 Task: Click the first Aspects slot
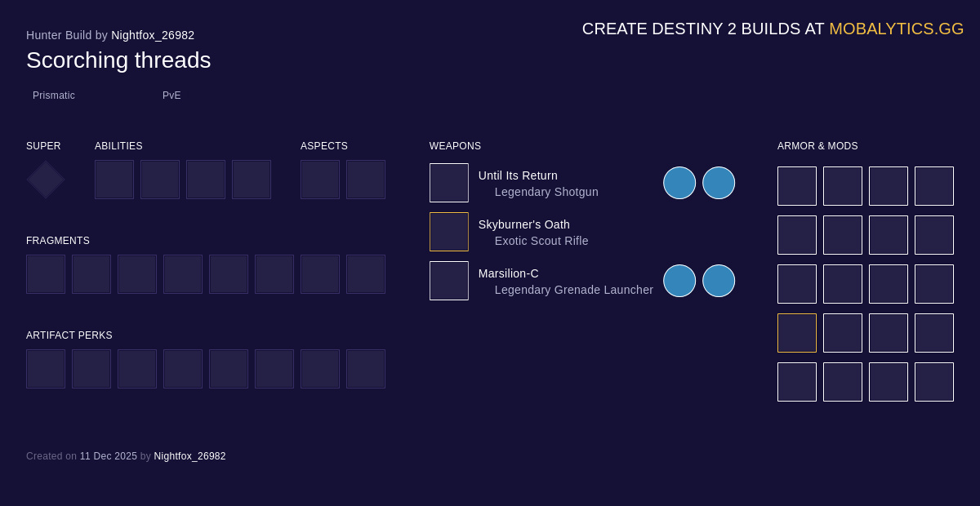(320, 180)
